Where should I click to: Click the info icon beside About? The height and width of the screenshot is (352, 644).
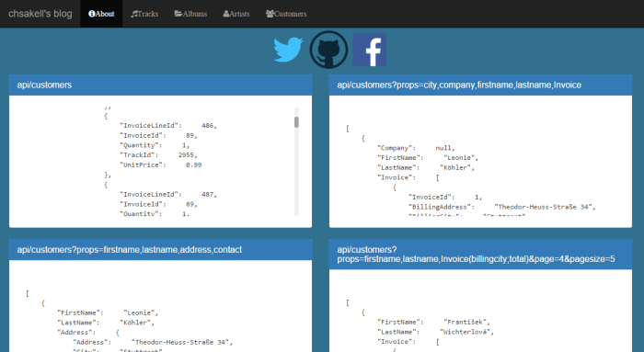click(x=92, y=14)
